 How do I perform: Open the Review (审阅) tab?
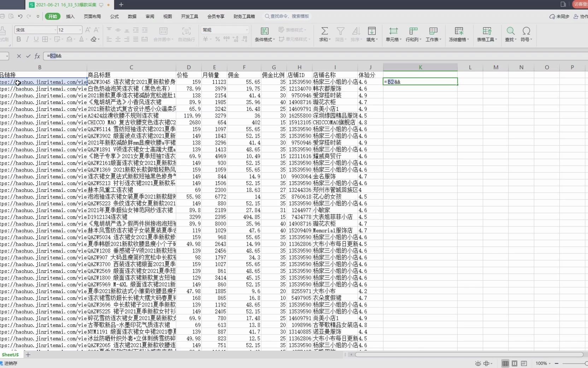click(150, 16)
